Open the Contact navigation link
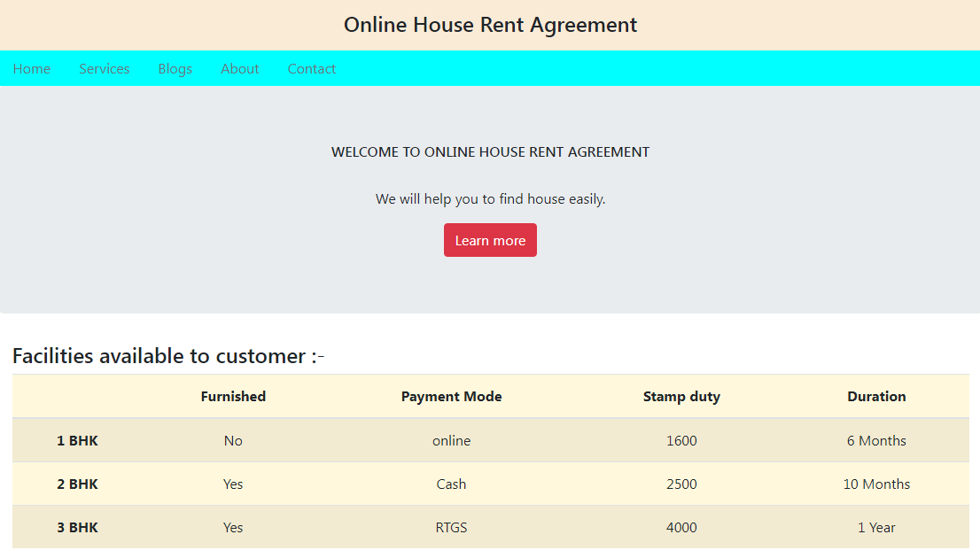 (x=311, y=68)
